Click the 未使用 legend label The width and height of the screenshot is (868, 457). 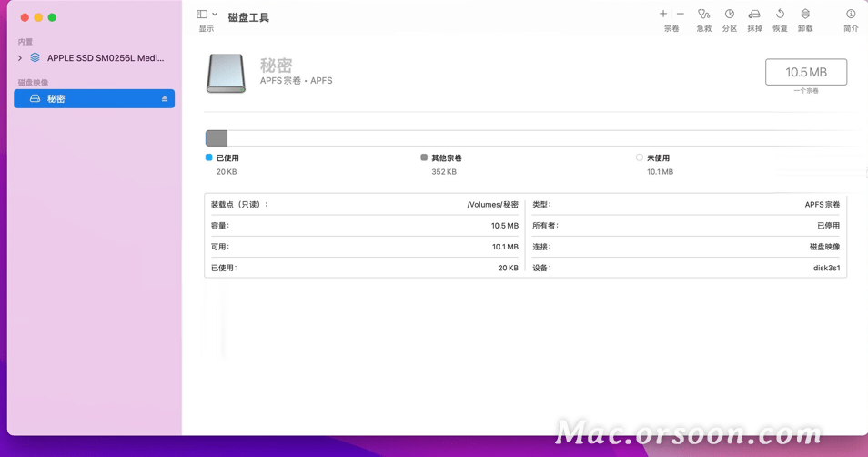[658, 157]
